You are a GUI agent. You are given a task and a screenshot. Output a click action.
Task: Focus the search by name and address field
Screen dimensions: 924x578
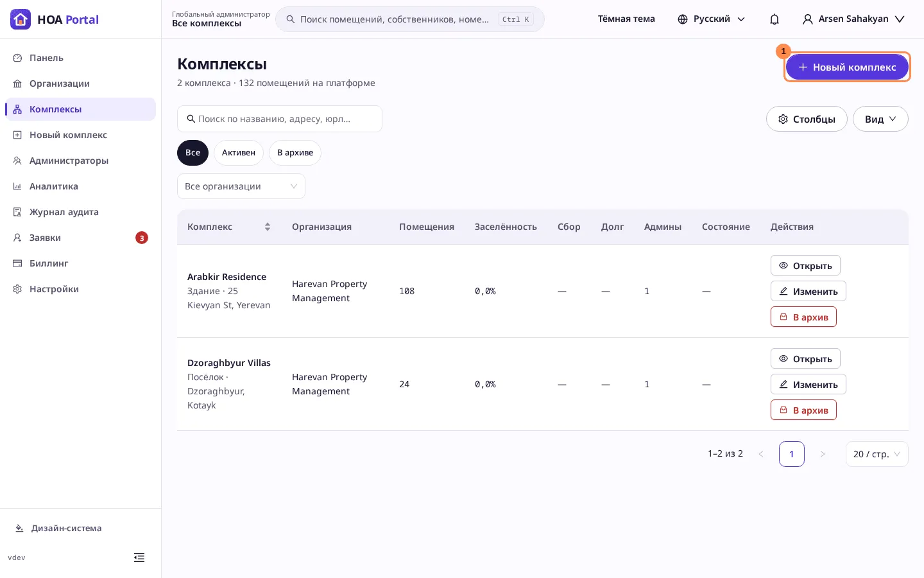click(280, 119)
